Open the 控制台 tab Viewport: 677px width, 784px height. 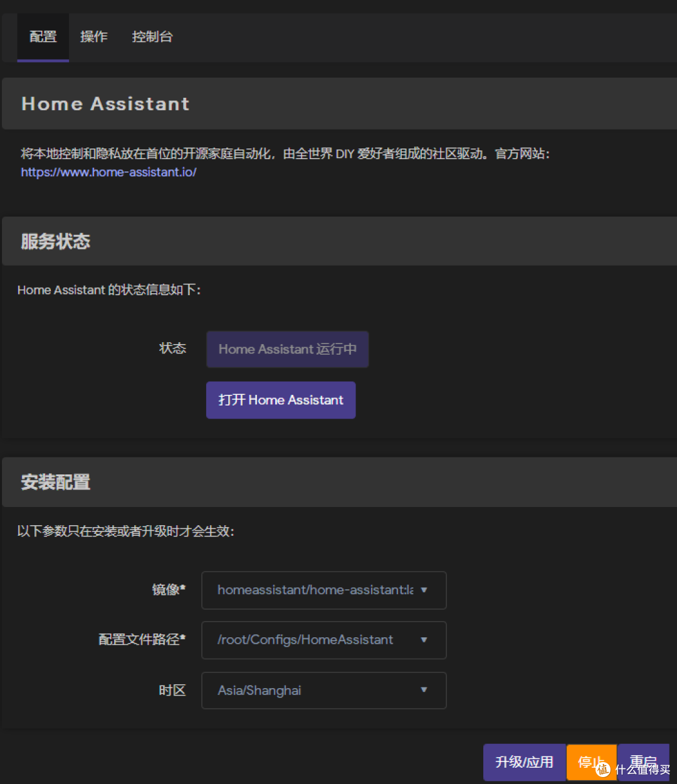(x=152, y=37)
